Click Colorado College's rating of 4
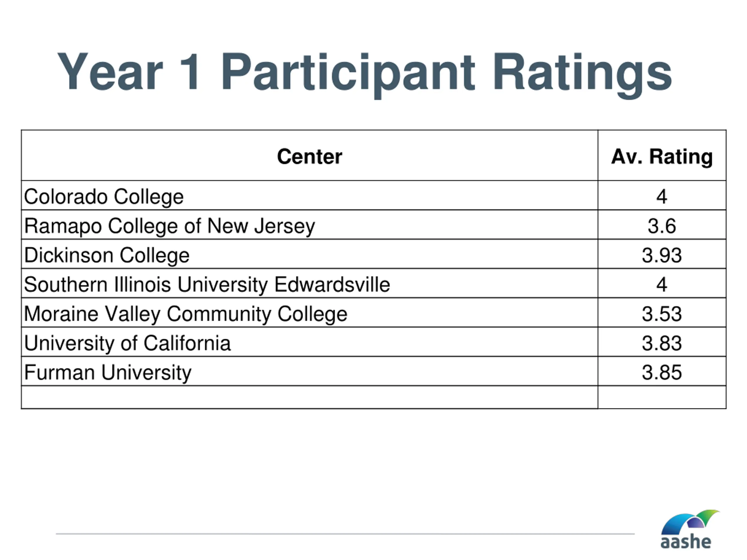Image resolution: width=747 pixels, height=560 pixels. tap(662, 197)
